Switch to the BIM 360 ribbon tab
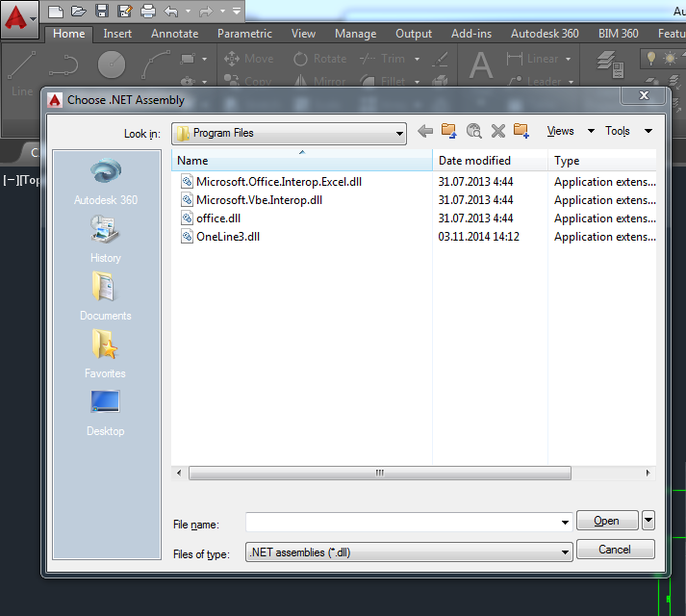Image resolution: width=686 pixels, height=616 pixels. (x=619, y=34)
